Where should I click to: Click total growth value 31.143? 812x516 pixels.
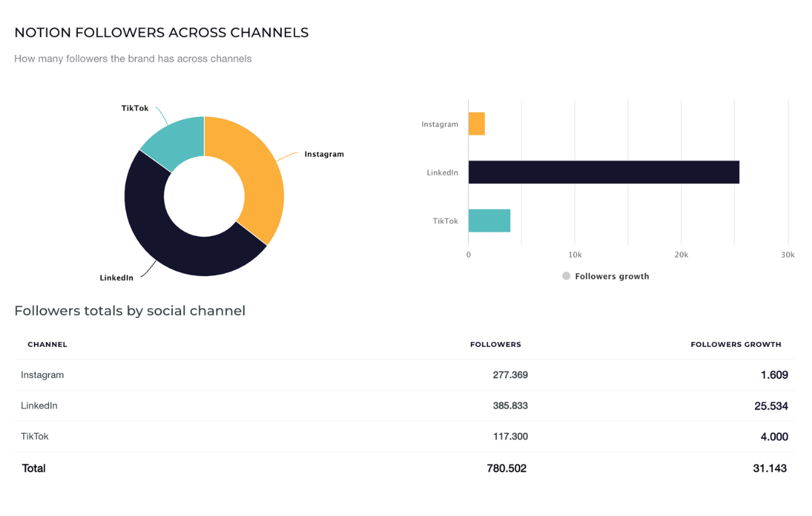pos(769,468)
